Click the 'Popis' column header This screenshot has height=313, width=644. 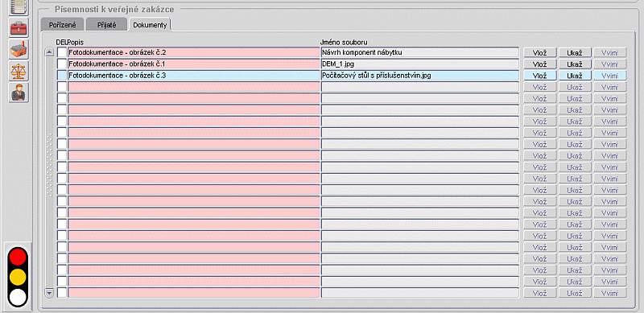coord(75,42)
